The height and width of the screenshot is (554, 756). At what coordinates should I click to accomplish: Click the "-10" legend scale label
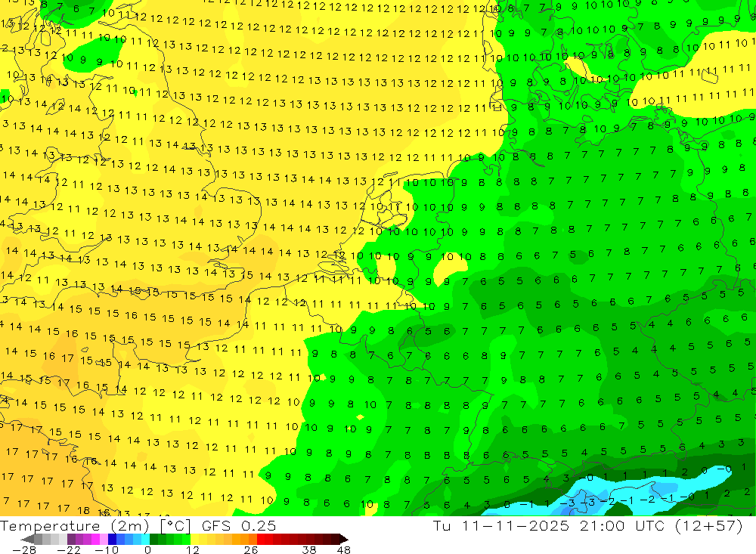coord(107,550)
